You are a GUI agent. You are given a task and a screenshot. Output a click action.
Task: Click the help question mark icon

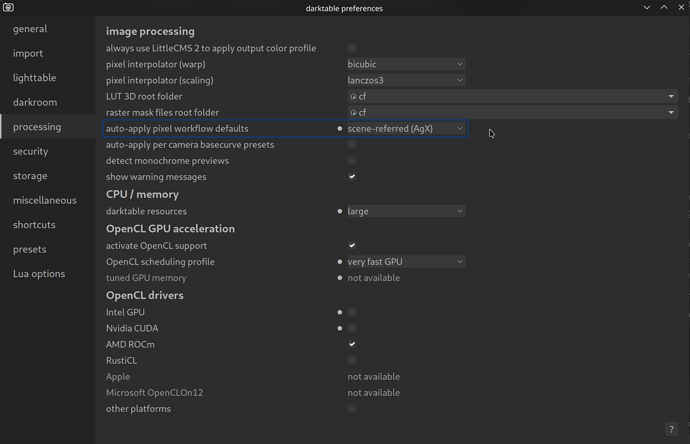(672, 429)
